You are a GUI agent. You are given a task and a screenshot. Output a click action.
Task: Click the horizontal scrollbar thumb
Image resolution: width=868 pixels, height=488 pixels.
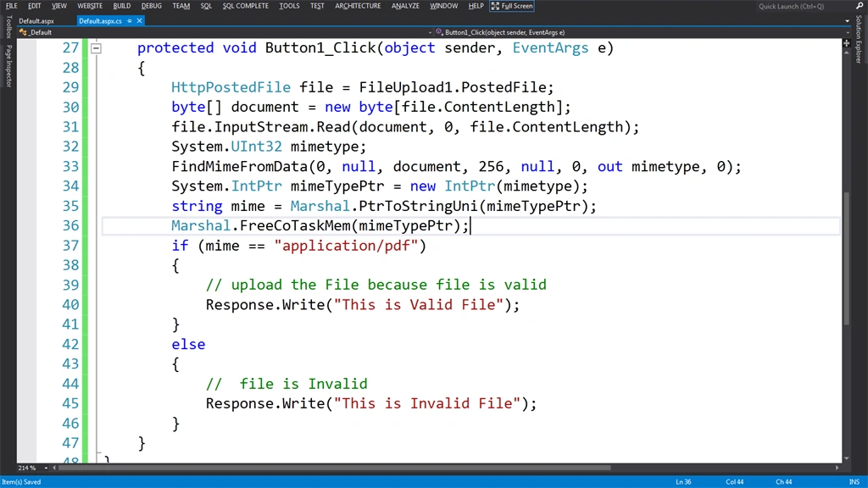point(334,468)
